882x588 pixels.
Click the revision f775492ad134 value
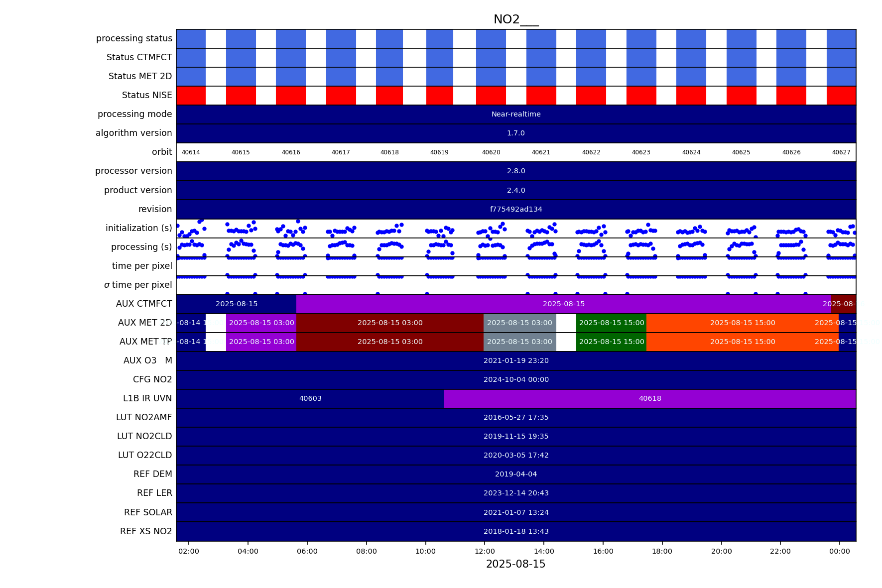pyautogui.click(x=515, y=210)
